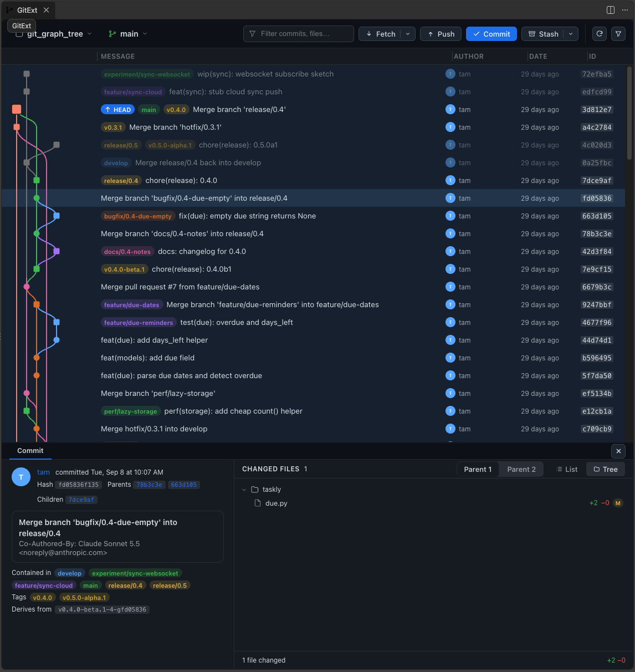The image size is (635, 672).
Task: Close the GitExt tab
Action: click(x=46, y=10)
